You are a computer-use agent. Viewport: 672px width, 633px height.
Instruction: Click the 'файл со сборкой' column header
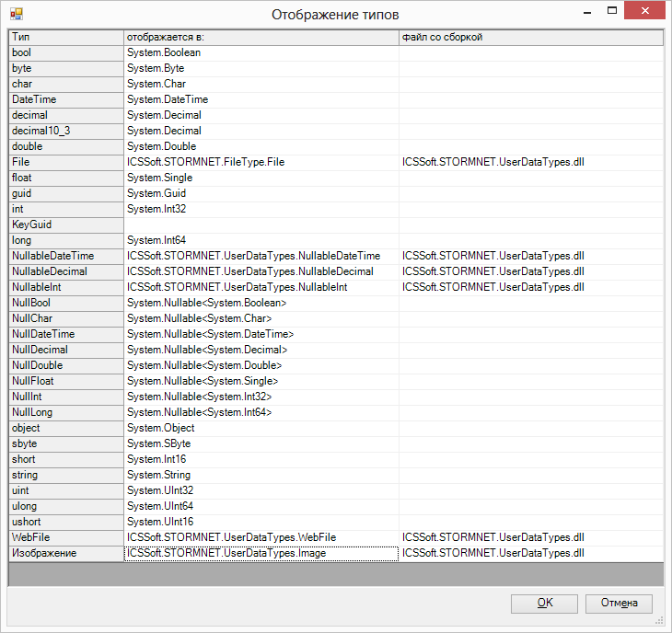[531, 37]
